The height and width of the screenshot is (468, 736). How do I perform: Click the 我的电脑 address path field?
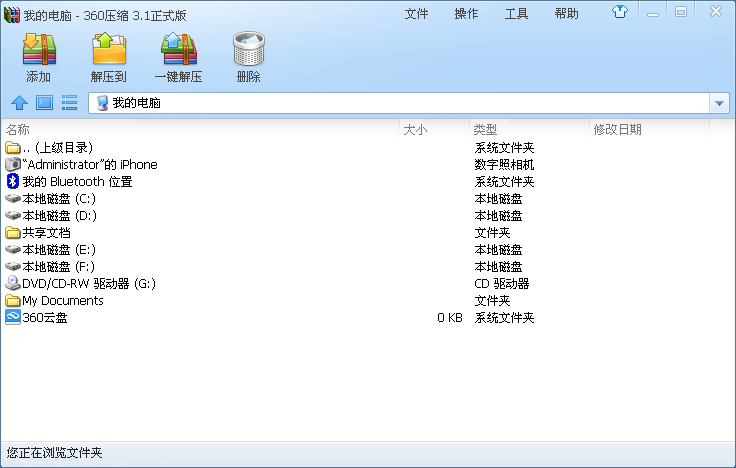pyautogui.click(x=400, y=103)
